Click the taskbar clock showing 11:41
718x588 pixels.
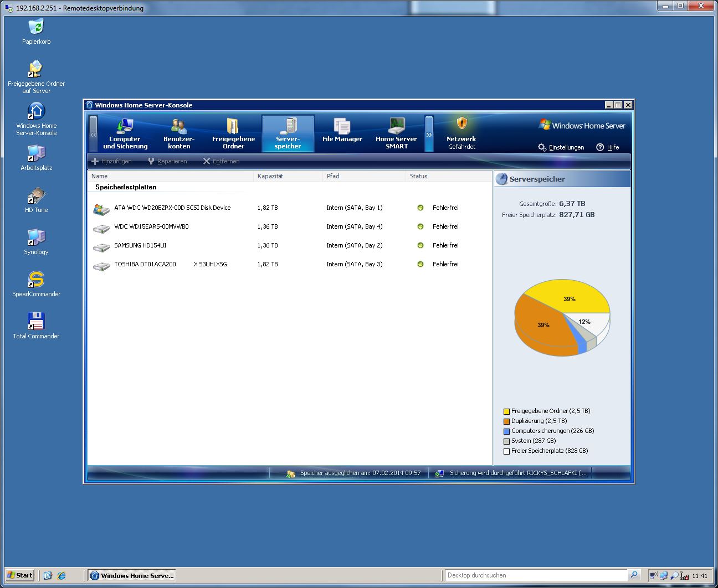point(700,576)
